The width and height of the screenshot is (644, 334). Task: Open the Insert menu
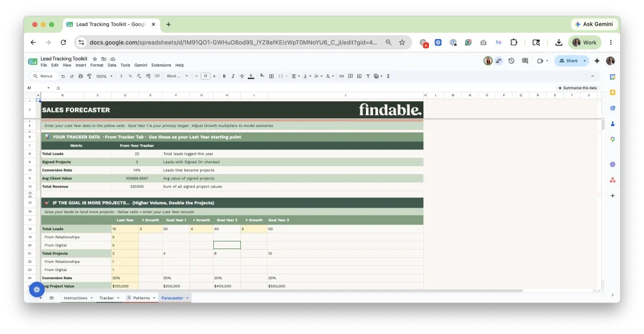coord(80,65)
